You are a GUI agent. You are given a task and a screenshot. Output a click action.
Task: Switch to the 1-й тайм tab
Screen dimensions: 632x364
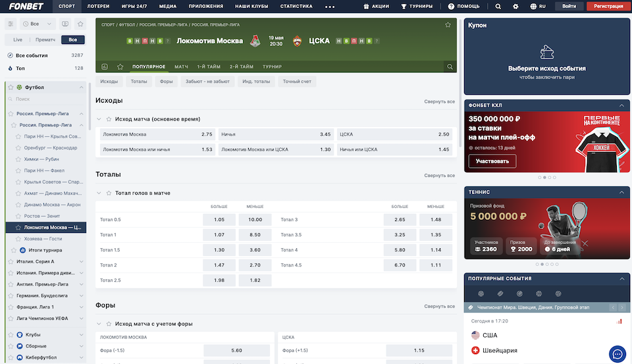tap(208, 66)
